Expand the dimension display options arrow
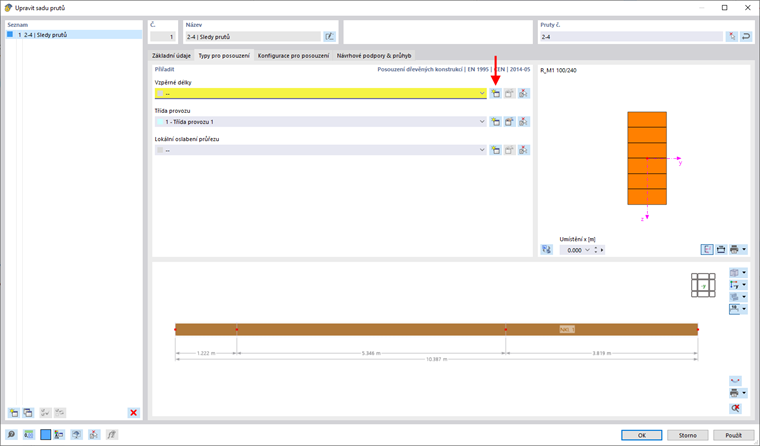This screenshot has width=760, height=446. pos(744,309)
